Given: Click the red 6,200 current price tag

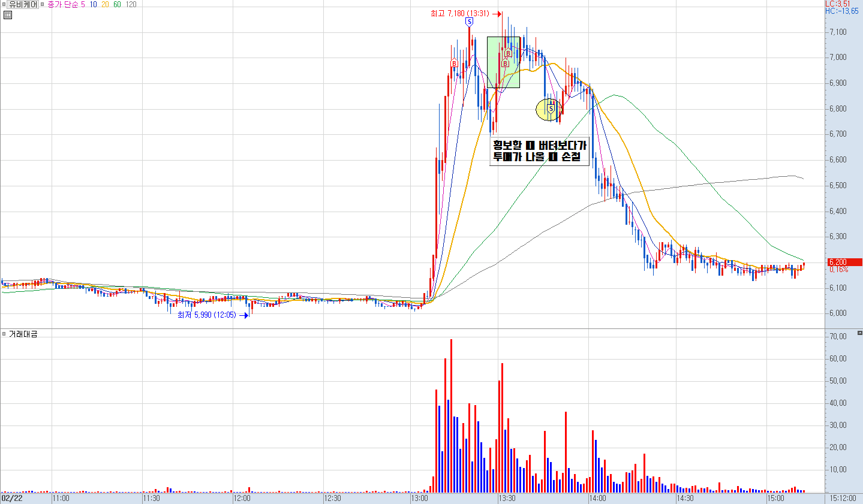Looking at the screenshot, I should (844, 262).
